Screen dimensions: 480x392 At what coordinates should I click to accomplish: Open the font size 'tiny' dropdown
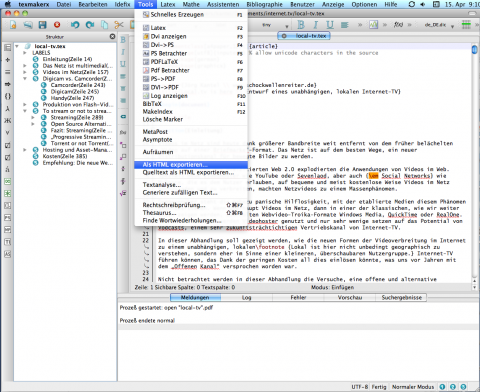(x=275, y=25)
